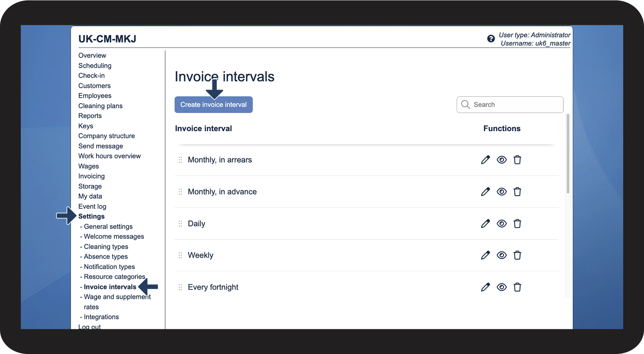Delete the Monthly, in advance interval
Viewport: 644px width, 354px height.
point(517,192)
